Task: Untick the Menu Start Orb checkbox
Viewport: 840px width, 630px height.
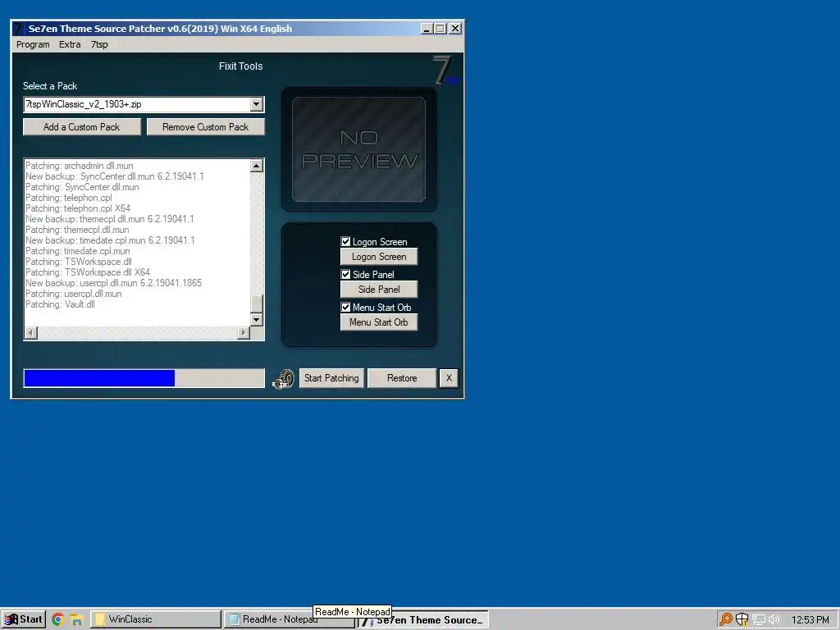Action: (x=345, y=308)
